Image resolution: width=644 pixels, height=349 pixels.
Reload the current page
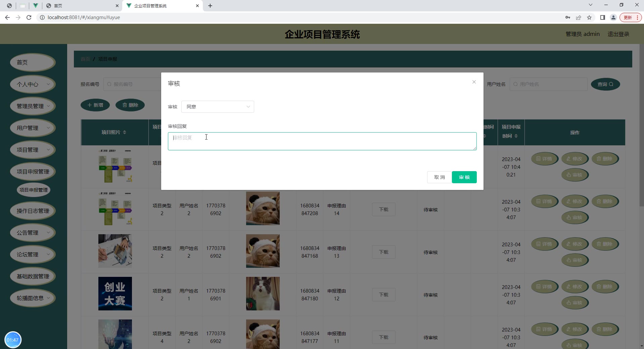click(29, 17)
